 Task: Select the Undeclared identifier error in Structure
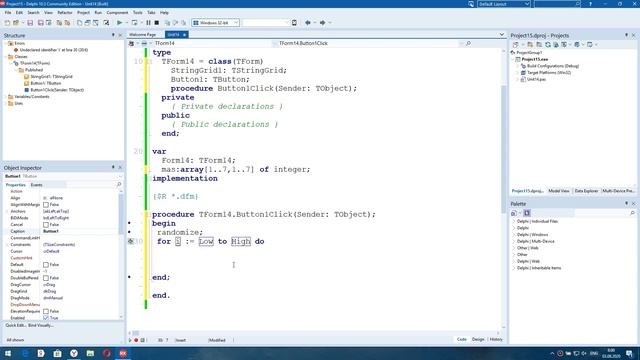53,50
